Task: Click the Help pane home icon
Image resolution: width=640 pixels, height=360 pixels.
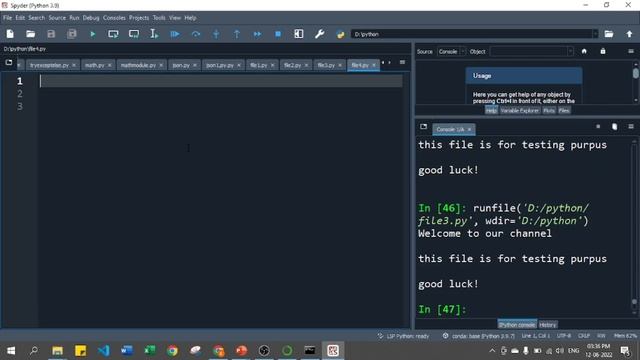Action: (584, 51)
